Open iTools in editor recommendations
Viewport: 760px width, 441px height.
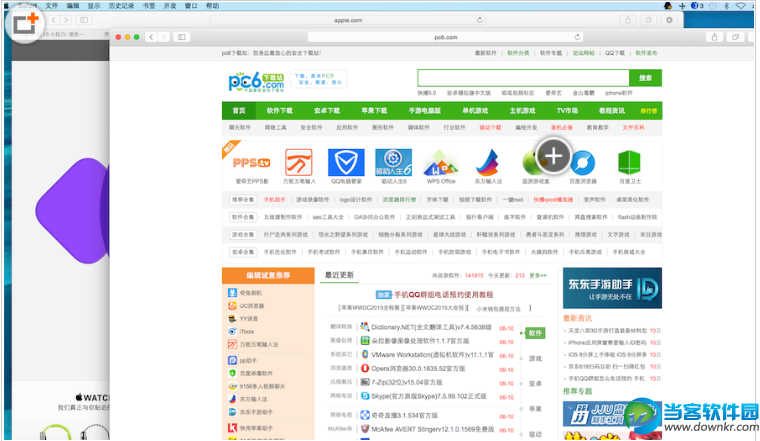coord(247,331)
